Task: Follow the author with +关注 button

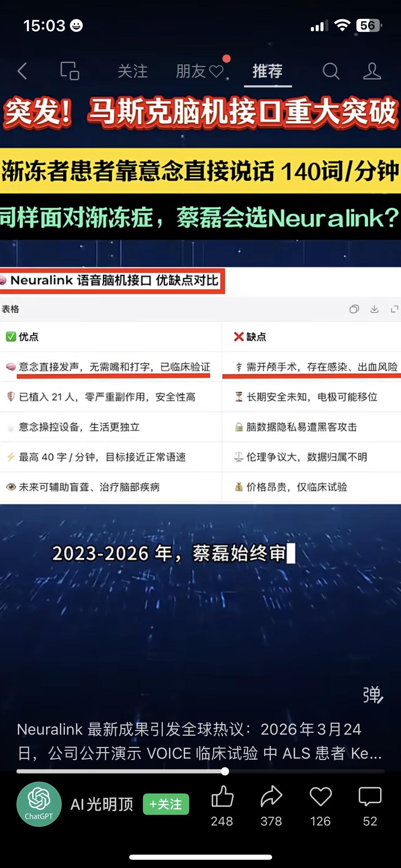Action: click(166, 804)
